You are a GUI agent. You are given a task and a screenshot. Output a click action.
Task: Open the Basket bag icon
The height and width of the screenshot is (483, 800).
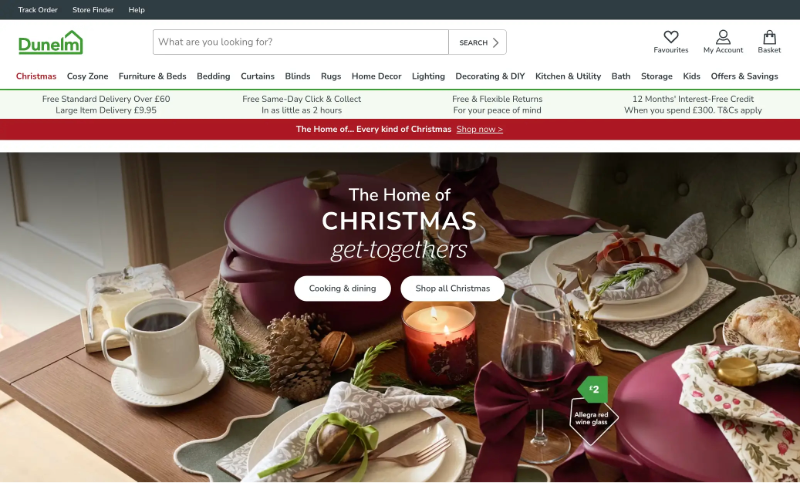[x=769, y=37]
